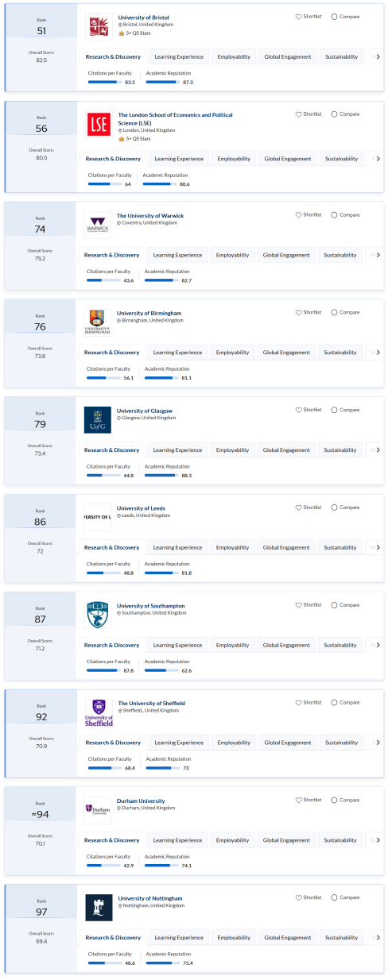388x980 pixels.
Task: Switch to Sustainability tab for Warwick
Action: click(x=340, y=255)
